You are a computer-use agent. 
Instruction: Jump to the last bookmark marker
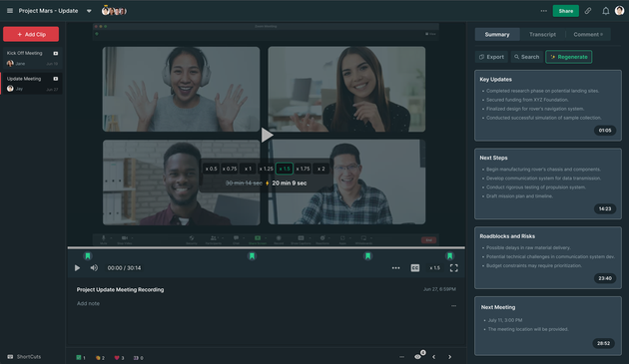click(x=449, y=256)
